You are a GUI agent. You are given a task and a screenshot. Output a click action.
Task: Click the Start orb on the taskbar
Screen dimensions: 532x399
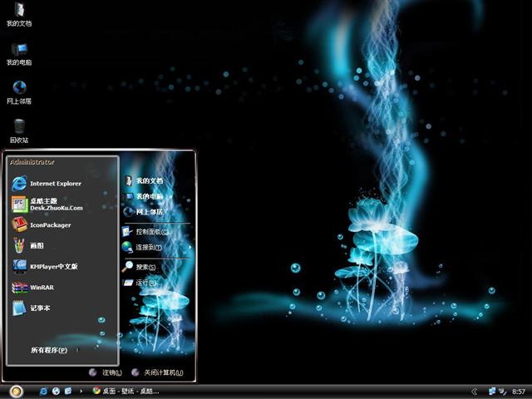[16, 391]
